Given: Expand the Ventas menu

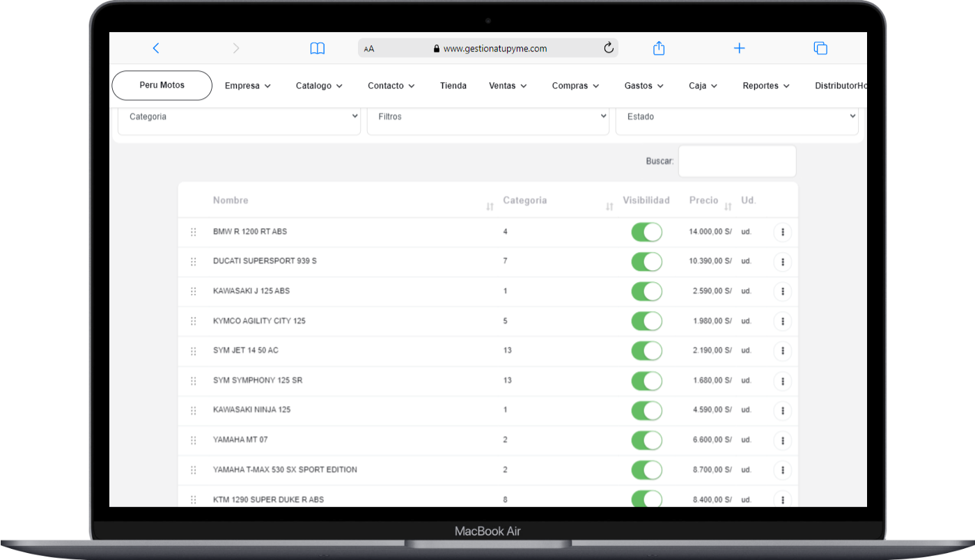Looking at the screenshot, I should [x=508, y=86].
